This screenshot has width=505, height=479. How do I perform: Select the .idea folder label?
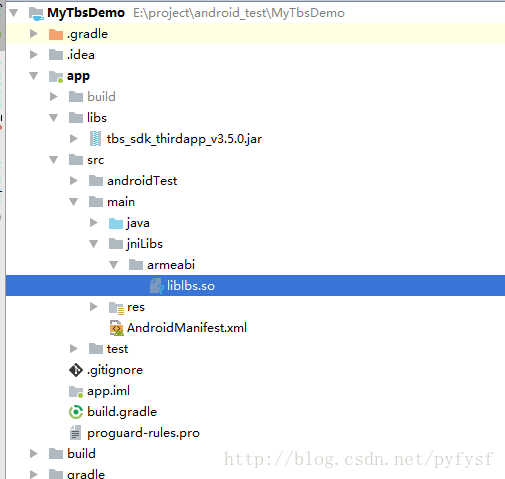coord(81,55)
